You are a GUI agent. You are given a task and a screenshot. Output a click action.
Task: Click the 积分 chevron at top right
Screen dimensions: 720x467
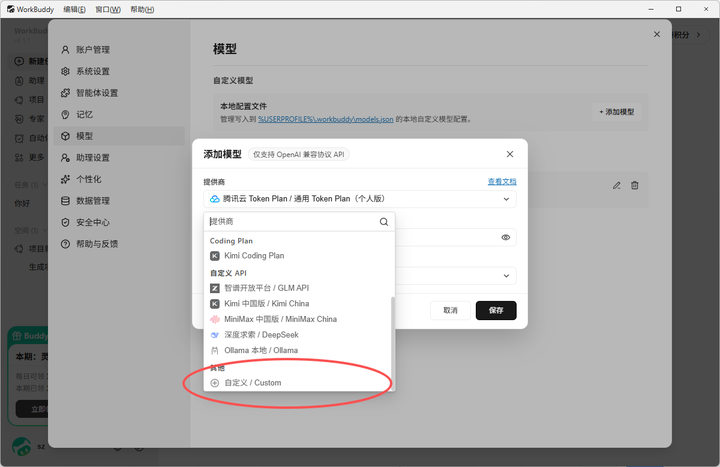[x=698, y=35]
